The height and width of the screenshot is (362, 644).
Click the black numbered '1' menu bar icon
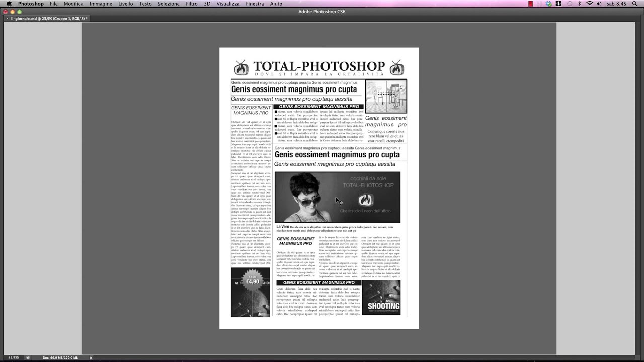pyautogui.click(x=558, y=4)
